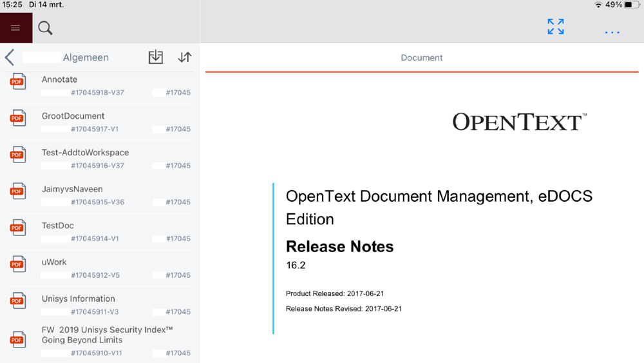The width and height of the screenshot is (644, 363).
Task: Tap the PDF icon for Test-AddtoWorkspace
Action: 17,155
